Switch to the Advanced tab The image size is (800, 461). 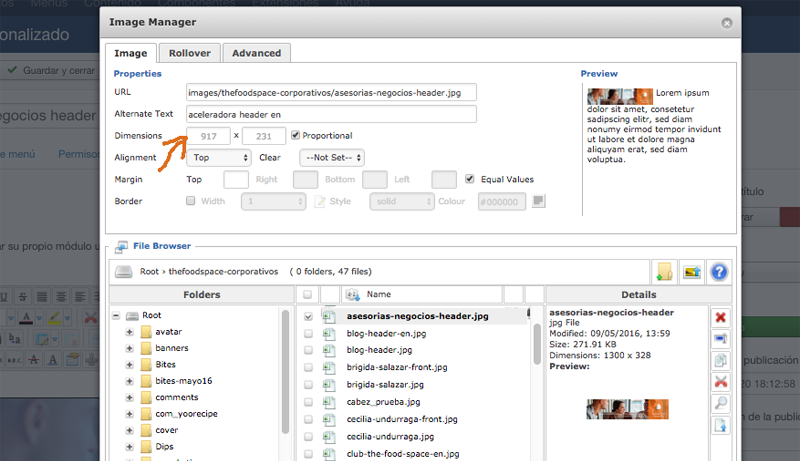pos(257,53)
